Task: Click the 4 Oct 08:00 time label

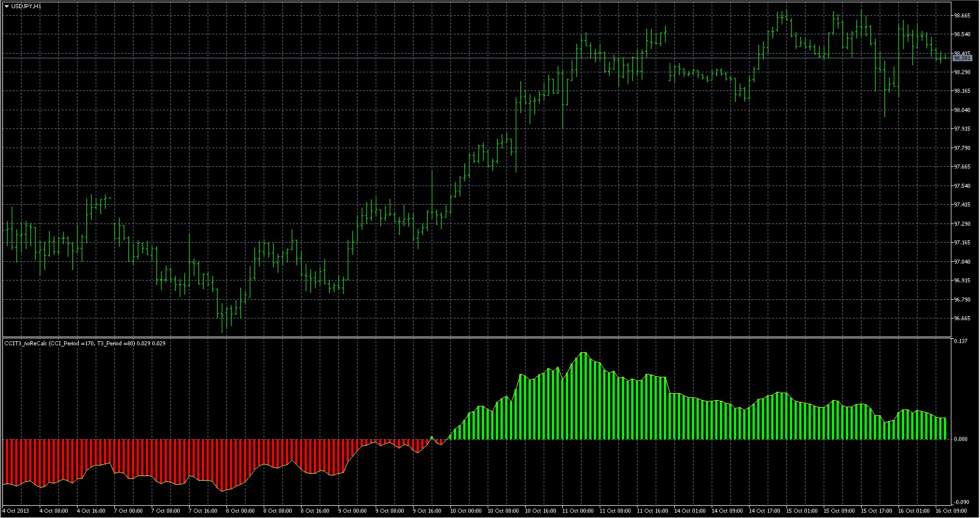Action: click(53, 511)
